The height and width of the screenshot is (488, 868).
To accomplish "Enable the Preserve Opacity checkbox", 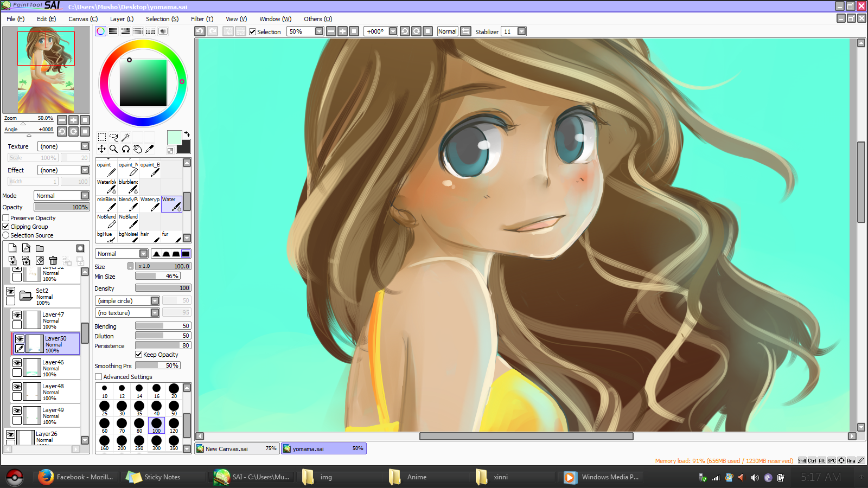I will pos(6,218).
